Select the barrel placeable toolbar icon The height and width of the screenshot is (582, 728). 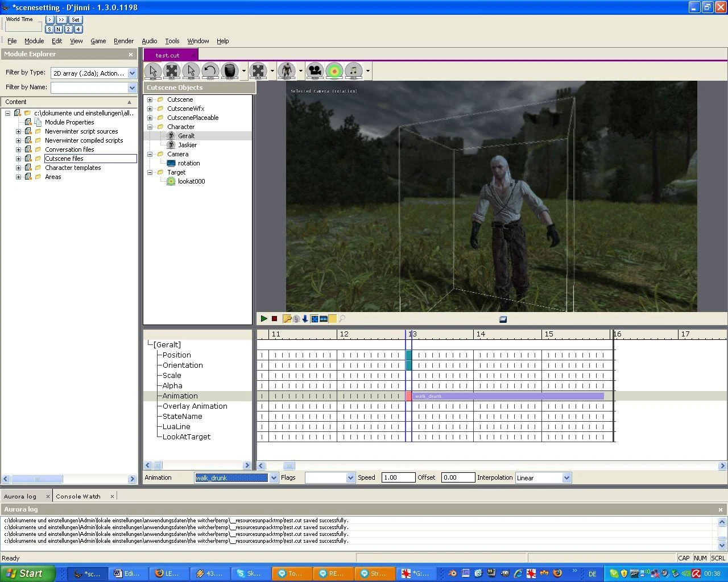(x=229, y=71)
